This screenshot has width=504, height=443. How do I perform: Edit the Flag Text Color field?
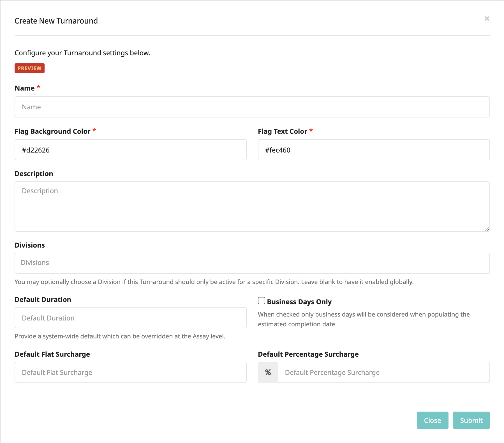(x=374, y=150)
